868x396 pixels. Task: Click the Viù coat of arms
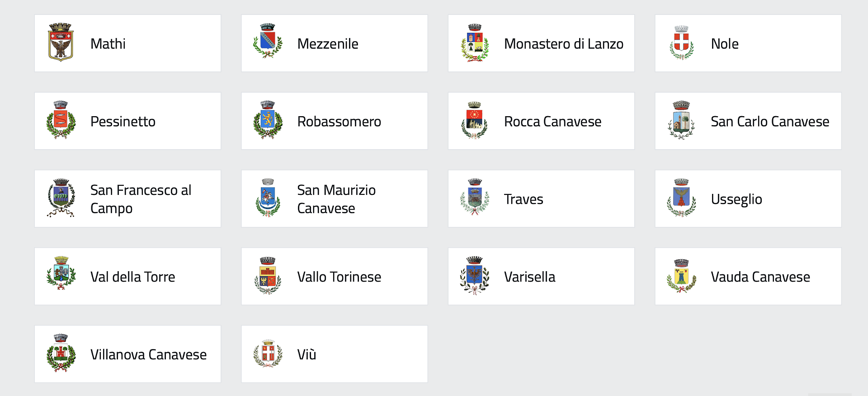click(x=268, y=354)
